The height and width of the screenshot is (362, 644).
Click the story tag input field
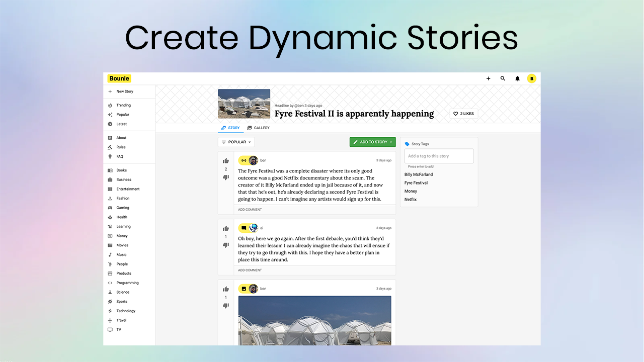[x=439, y=156]
